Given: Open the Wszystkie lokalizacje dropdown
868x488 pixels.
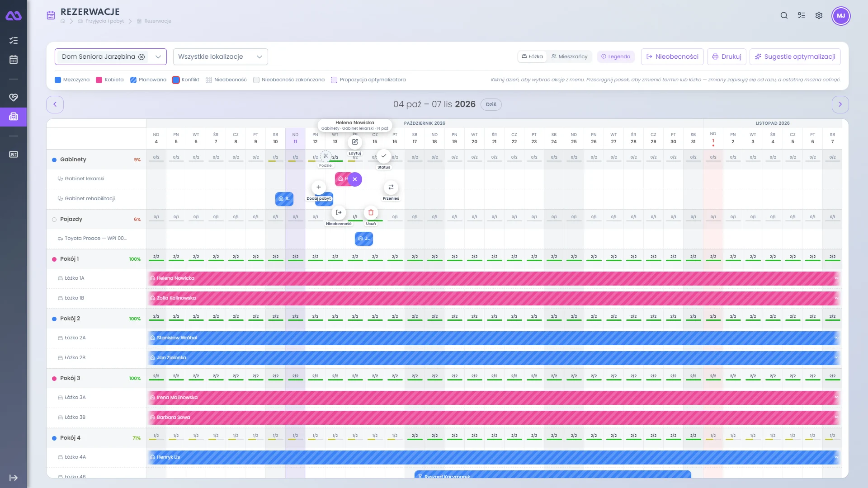Looking at the screenshot, I should (x=220, y=57).
